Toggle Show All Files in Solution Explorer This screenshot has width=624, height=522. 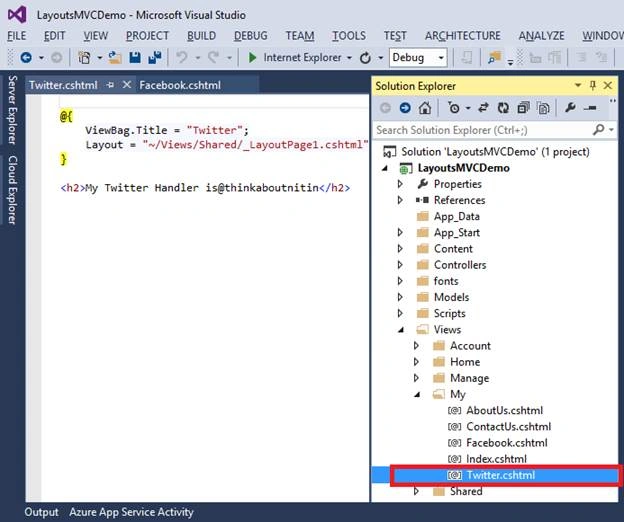(x=543, y=108)
